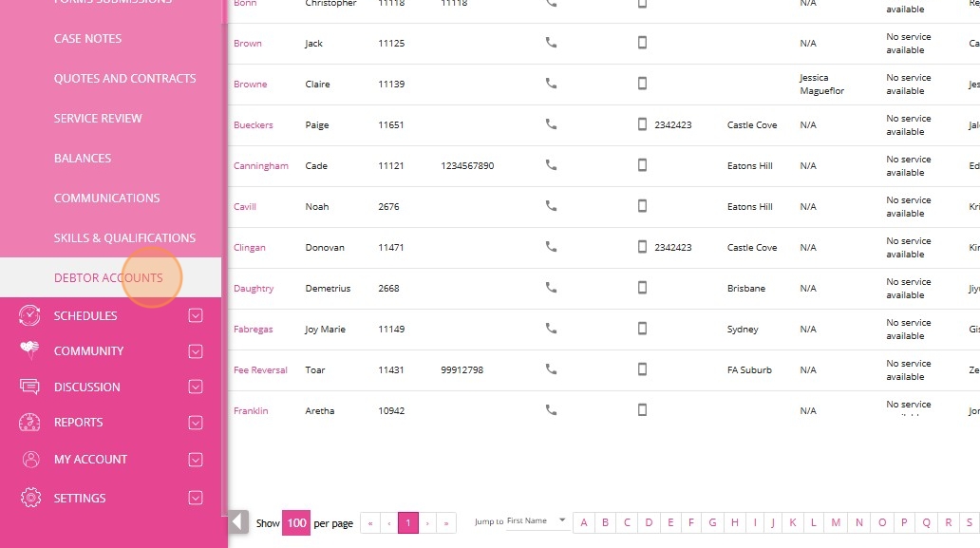
Task: Jump to names starting with R
Action: [x=948, y=522]
